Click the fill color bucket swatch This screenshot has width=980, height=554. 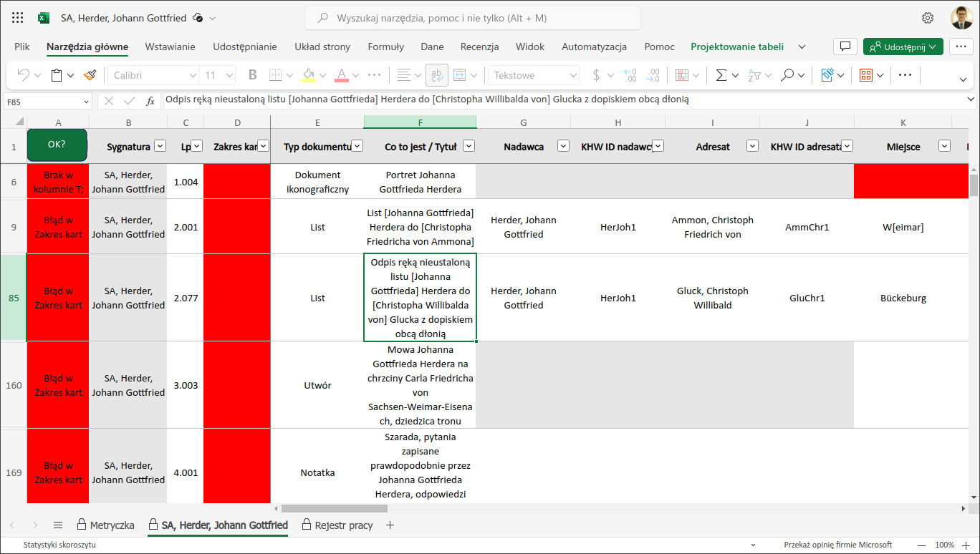tap(309, 75)
